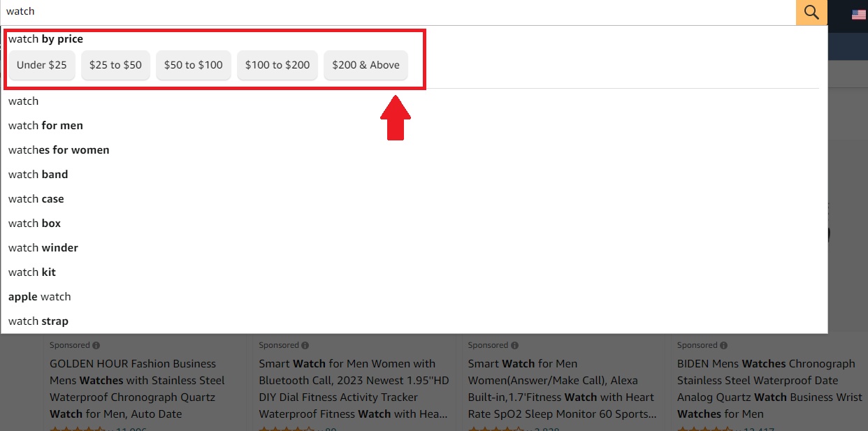Screen dimensions: 868x431
Task: Choose the "watch kit" suggestion
Action: pyautogui.click(x=414, y=272)
